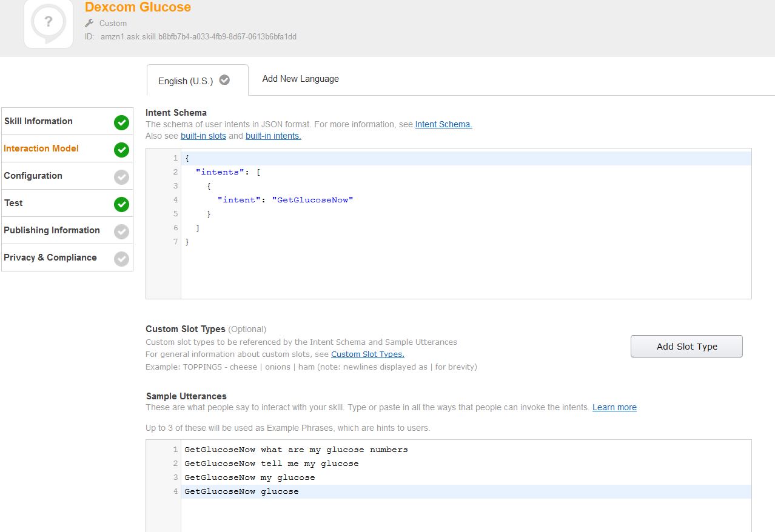
Task: Open the Publishing Information section
Action: [52, 230]
